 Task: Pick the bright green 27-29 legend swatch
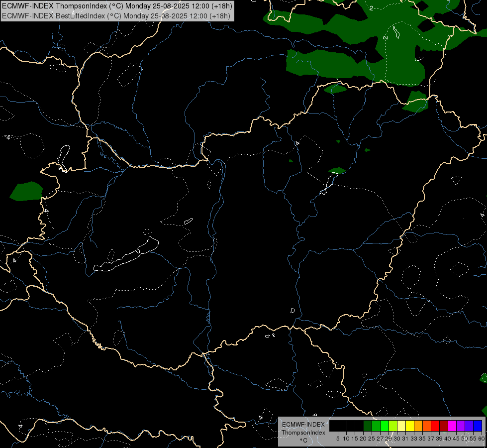385,426
